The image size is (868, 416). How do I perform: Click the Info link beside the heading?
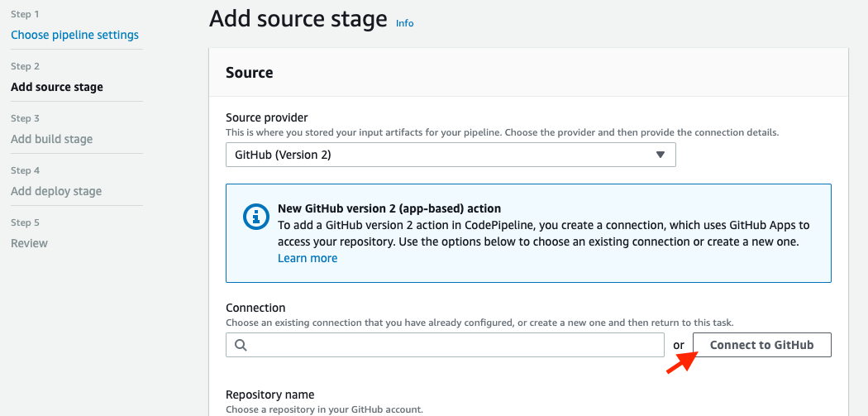click(x=405, y=22)
